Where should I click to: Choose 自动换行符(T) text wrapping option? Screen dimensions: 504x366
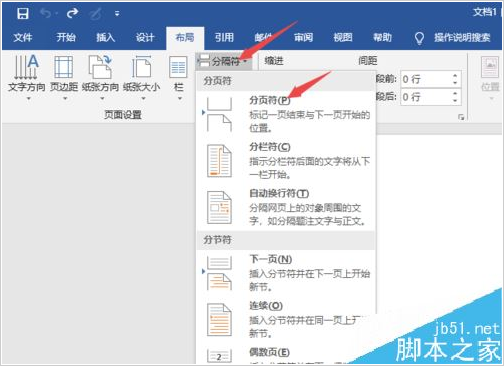(287, 207)
